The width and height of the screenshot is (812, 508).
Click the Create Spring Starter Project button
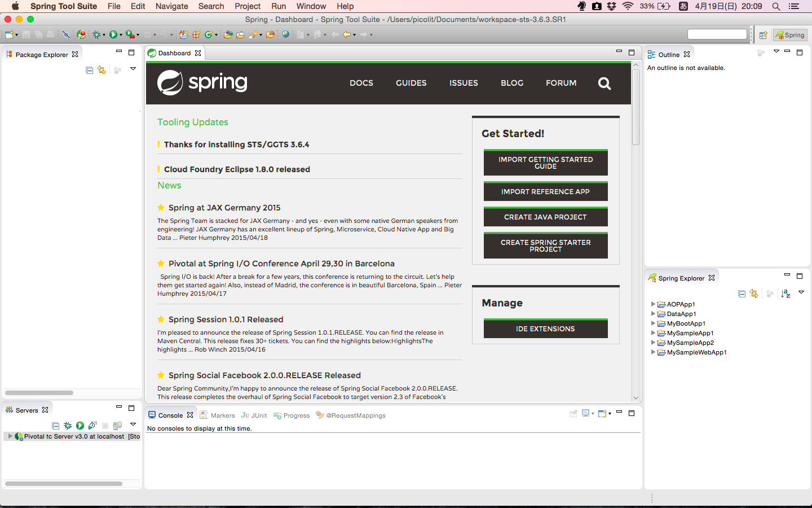coord(545,246)
